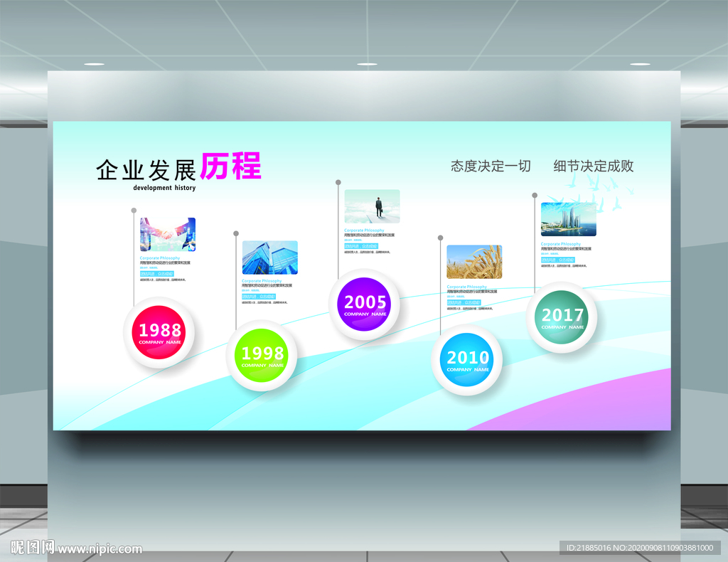The image size is (728, 562).
Task: Click 'Corporate Philosophy' under the handshake photo
Action: coord(160,258)
